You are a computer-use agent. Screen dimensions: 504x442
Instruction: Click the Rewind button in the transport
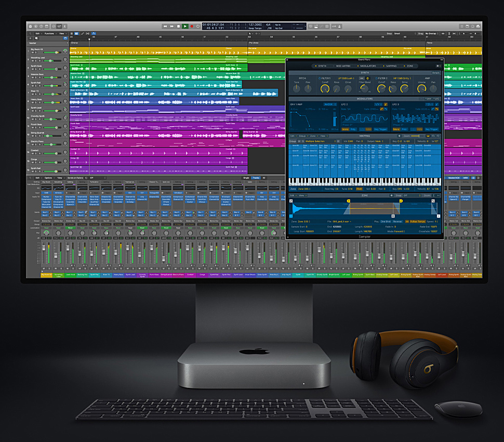tap(165, 26)
